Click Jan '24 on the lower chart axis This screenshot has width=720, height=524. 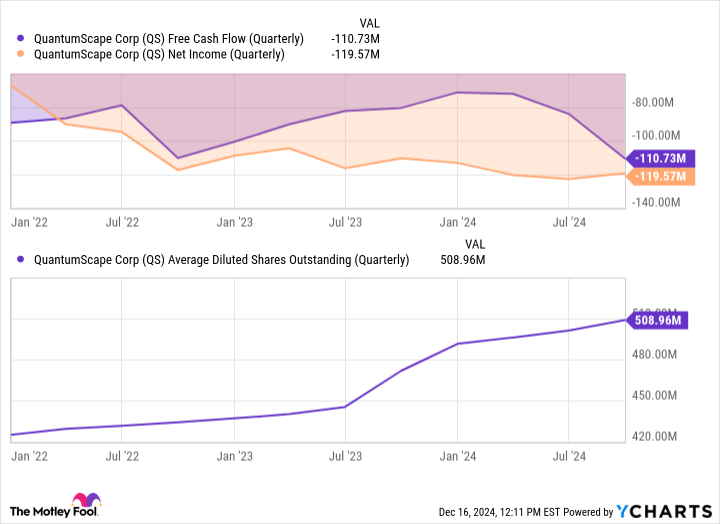tap(458, 456)
